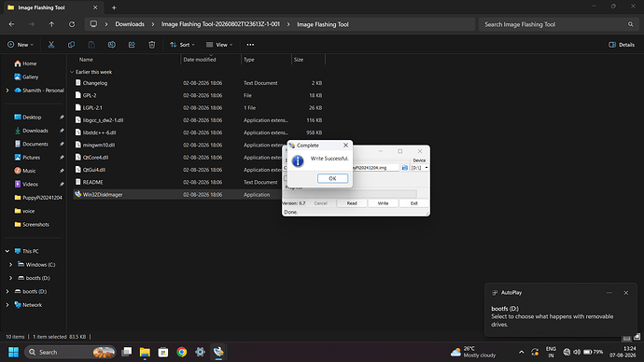644x362 pixels.
Task: Select the Changelog file
Action: (x=95, y=83)
